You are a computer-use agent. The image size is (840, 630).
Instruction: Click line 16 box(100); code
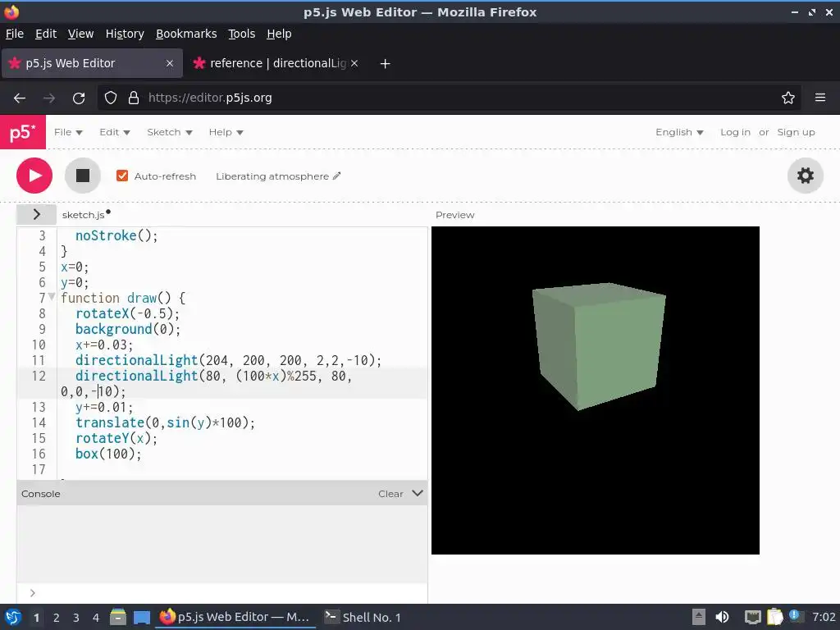coord(108,454)
